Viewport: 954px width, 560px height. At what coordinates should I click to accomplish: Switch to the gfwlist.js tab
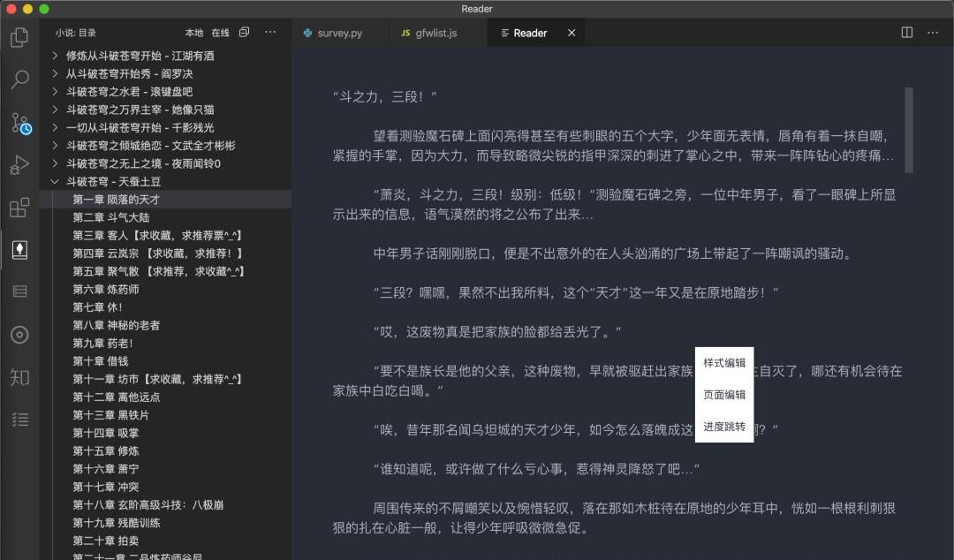click(435, 33)
